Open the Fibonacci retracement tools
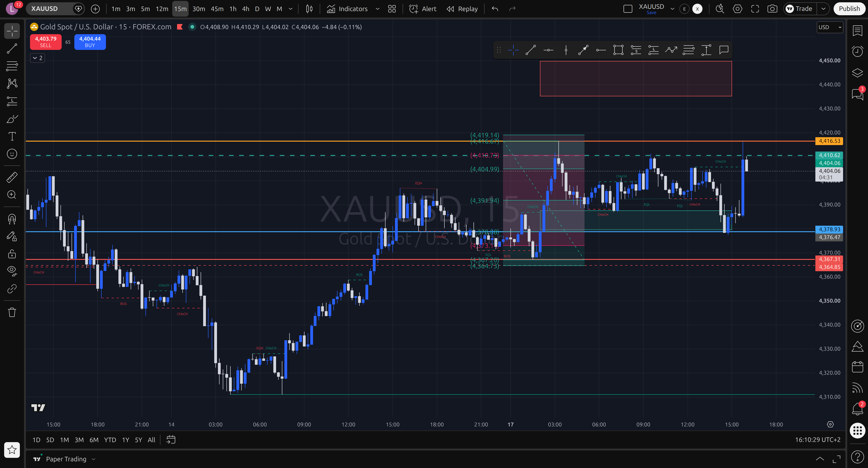868x468 pixels. point(12,66)
